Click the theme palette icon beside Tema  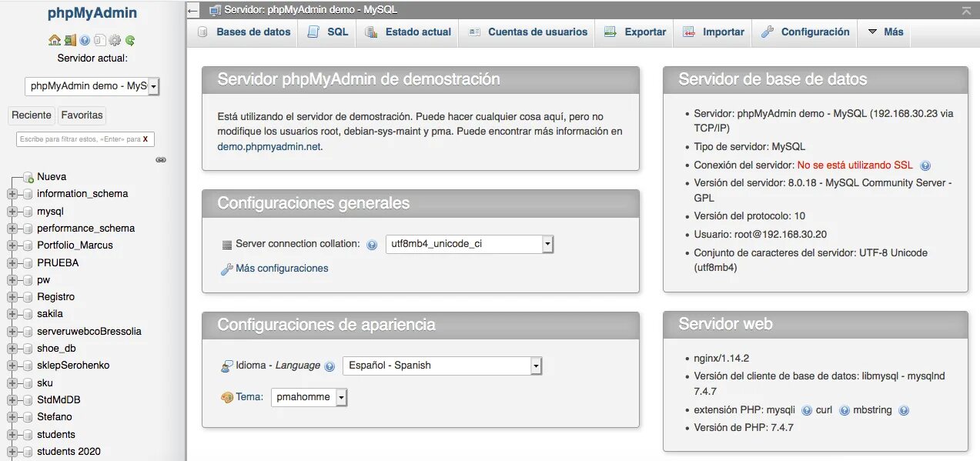[226, 398]
